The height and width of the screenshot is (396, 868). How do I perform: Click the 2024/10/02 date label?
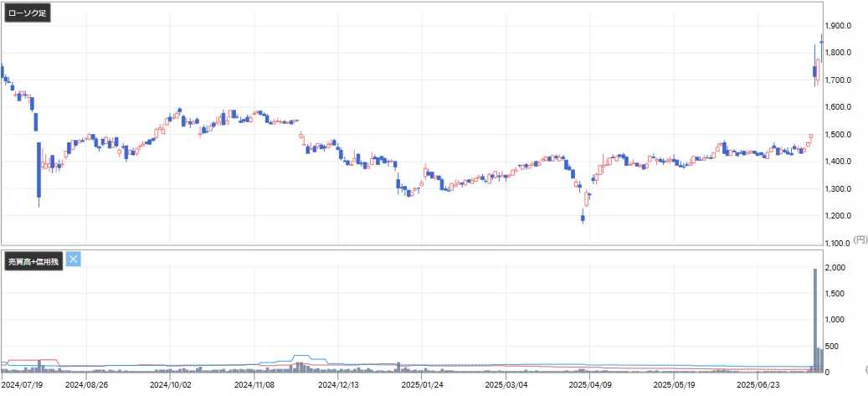[169, 383]
